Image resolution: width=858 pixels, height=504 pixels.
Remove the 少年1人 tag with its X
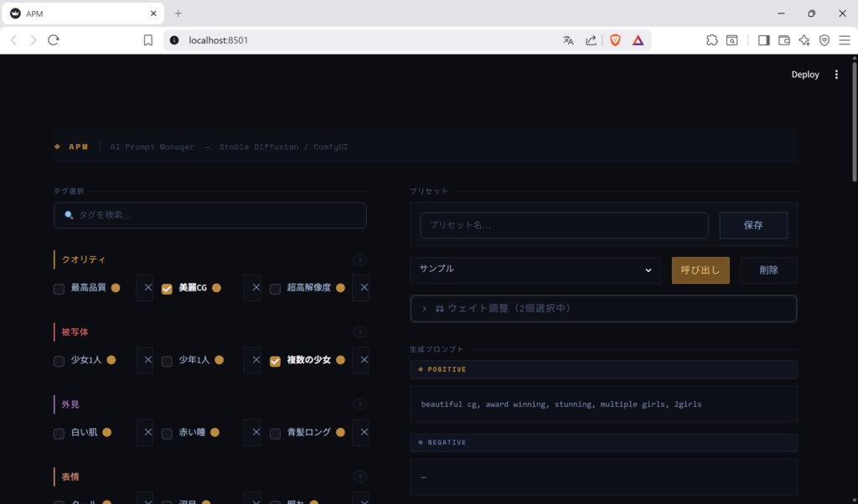point(252,360)
